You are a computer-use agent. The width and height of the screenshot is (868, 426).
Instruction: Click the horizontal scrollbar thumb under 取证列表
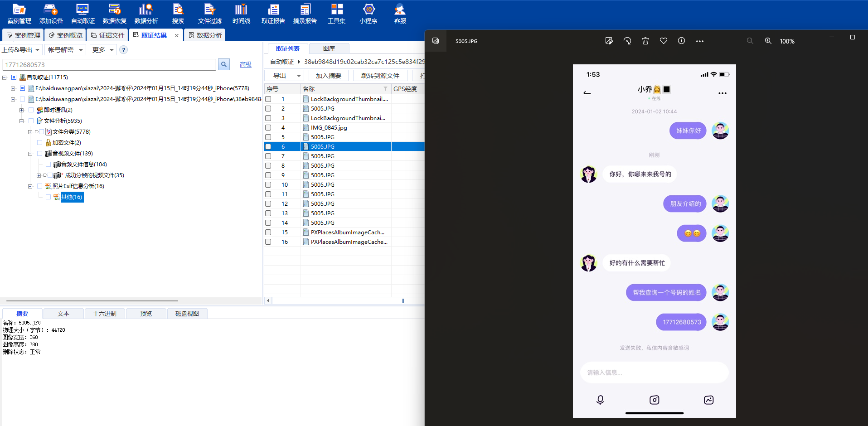pos(403,301)
